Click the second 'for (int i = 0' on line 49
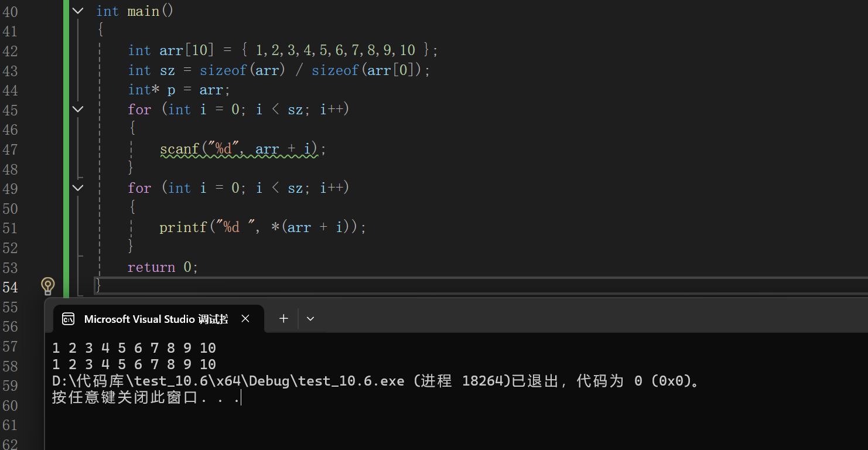The width and height of the screenshot is (868, 450). click(238, 188)
